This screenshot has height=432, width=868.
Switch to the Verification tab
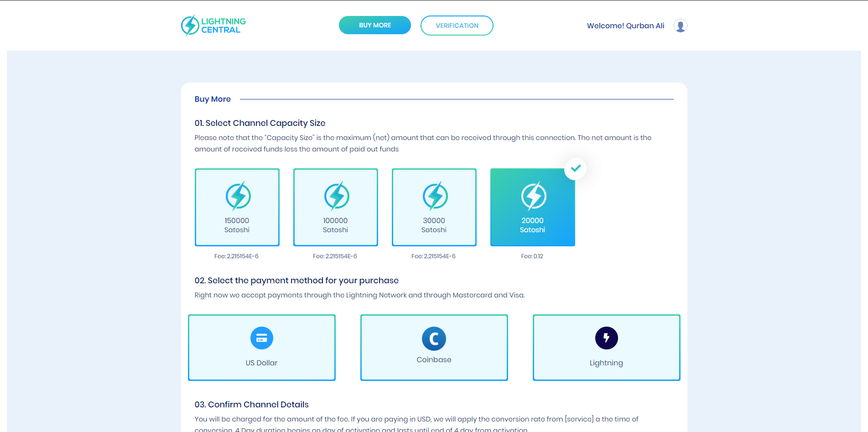(457, 26)
